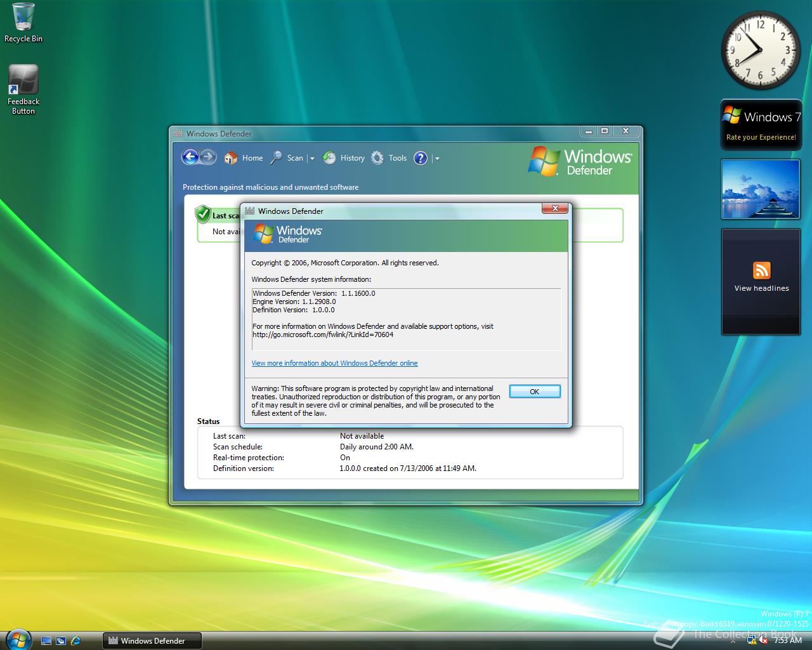Viewport: 812px width, 650px height.
Task: Click 'Daily around 2:00 AM.' scan schedule value
Action: (377, 447)
